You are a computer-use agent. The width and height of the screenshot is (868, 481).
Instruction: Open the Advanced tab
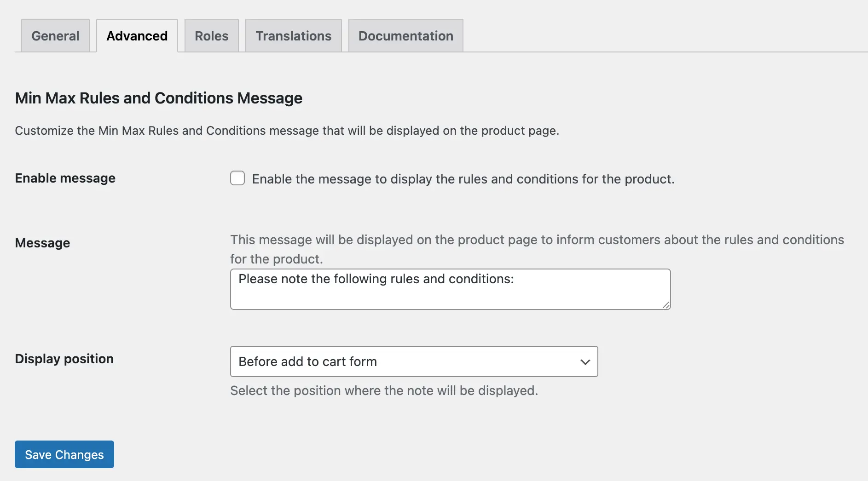coord(137,35)
